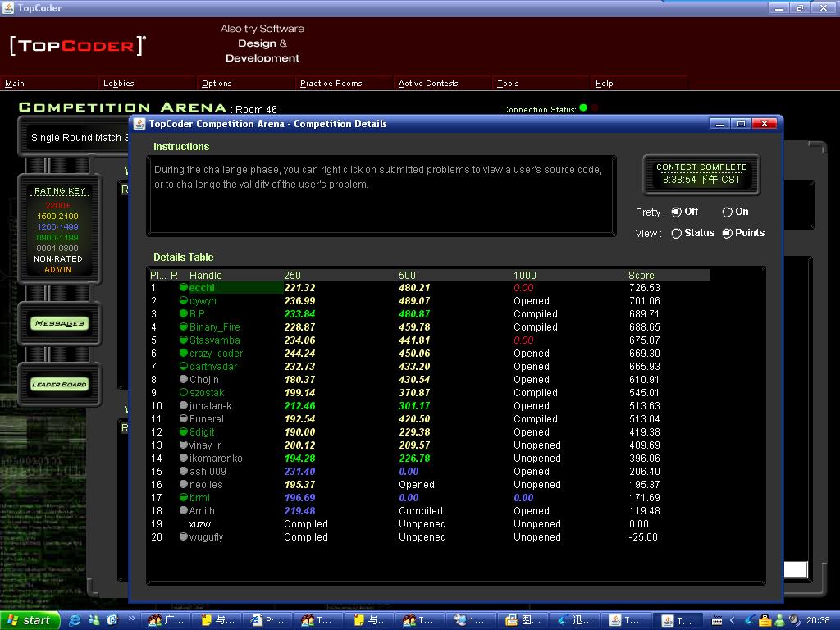Click rating icon beside Stasyamba
The width and height of the screenshot is (840, 630).
(183, 340)
